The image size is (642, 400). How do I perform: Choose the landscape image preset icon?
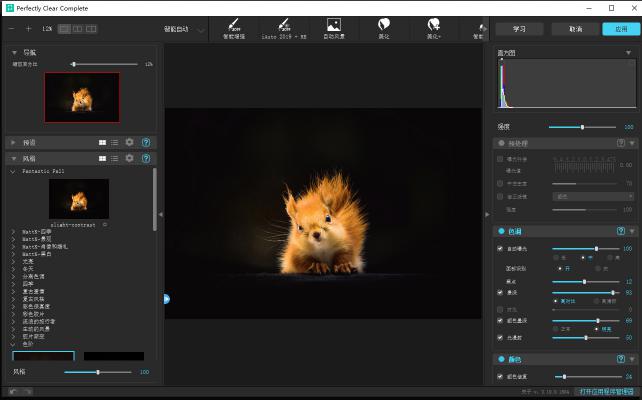point(334,26)
